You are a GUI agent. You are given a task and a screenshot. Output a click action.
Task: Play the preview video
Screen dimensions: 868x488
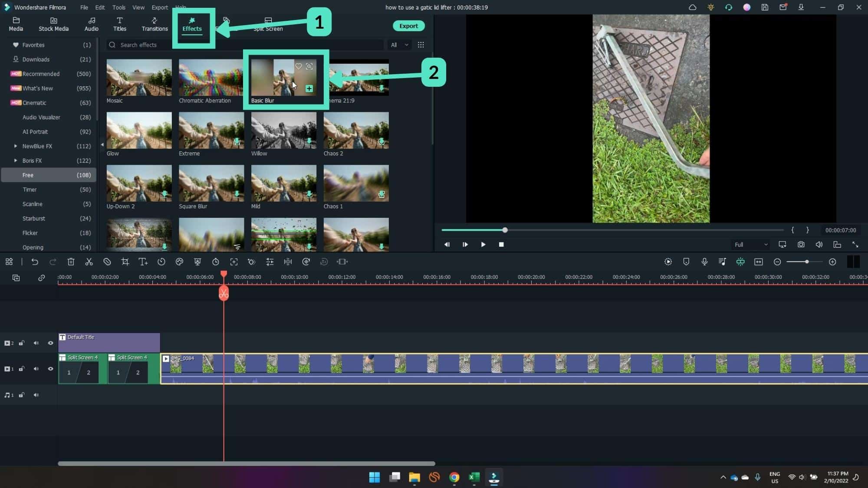click(483, 245)
